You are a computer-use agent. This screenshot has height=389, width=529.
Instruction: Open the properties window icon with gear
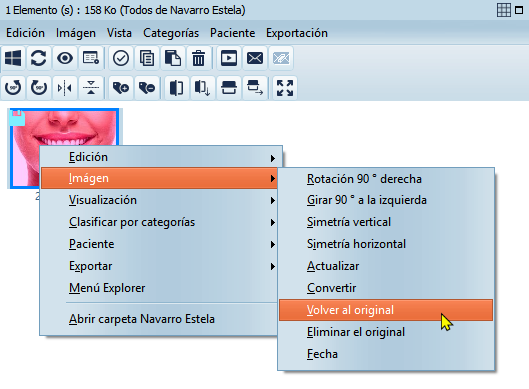point(91,58)
